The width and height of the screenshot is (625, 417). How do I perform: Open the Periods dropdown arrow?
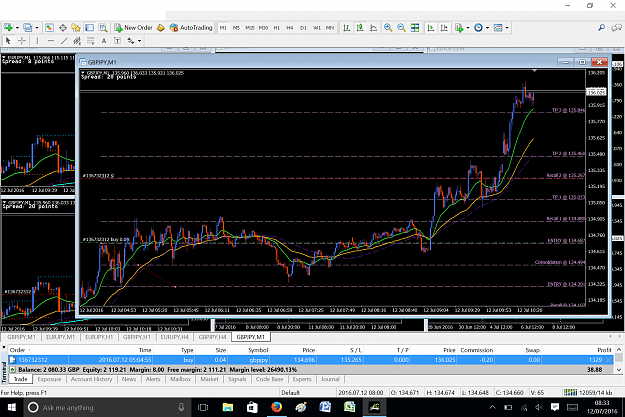[487, 28]
